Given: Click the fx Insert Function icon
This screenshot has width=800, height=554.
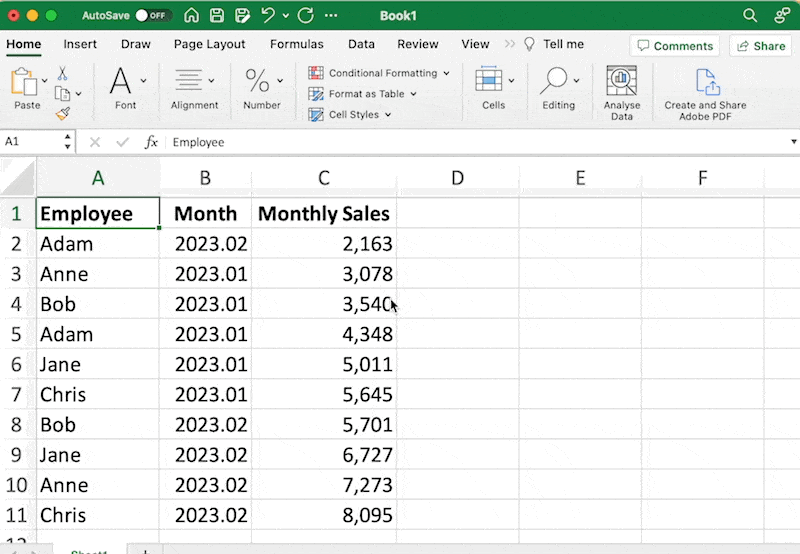Looking at the screenshot, I should [151, 142].
